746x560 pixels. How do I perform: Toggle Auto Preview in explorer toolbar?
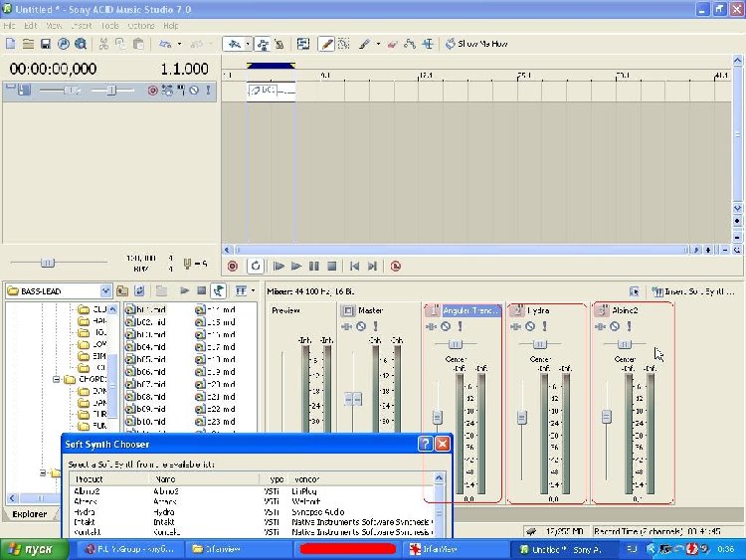point(219,290)
